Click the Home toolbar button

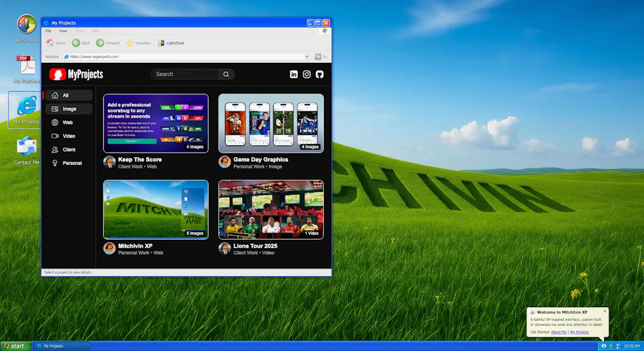tap(56, 43)
